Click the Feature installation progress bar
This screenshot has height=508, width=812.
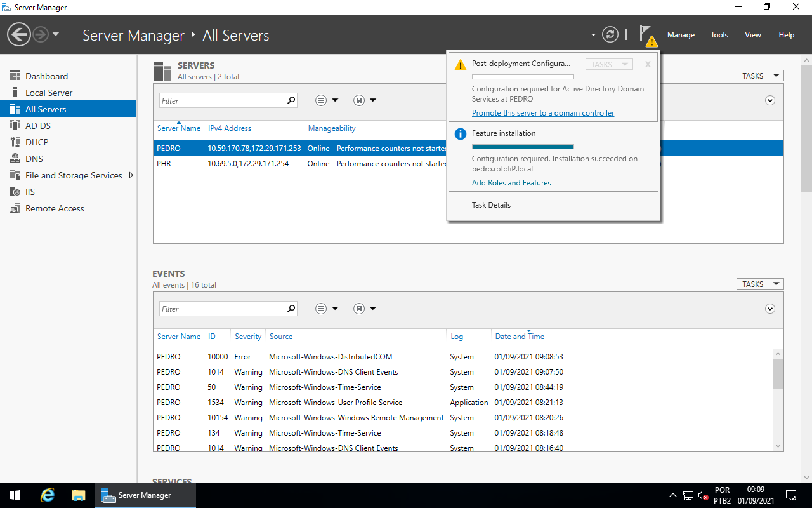pos(523,146)
